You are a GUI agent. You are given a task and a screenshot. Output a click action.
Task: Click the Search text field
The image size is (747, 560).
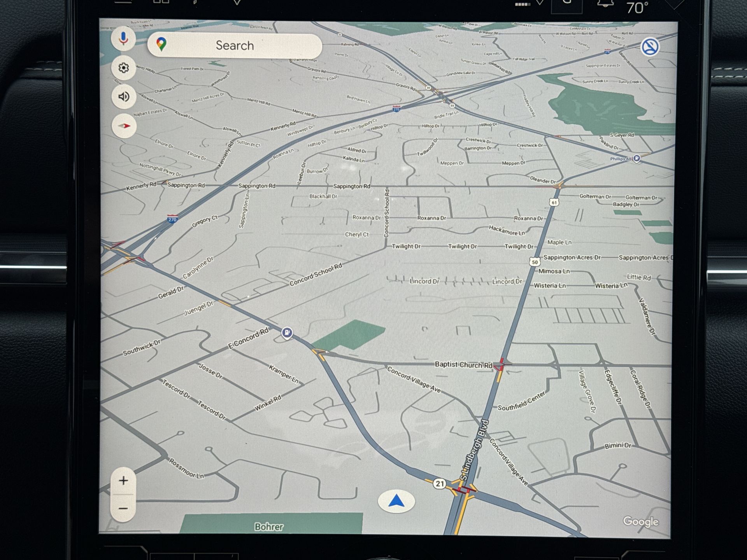[x=235, y=45]
